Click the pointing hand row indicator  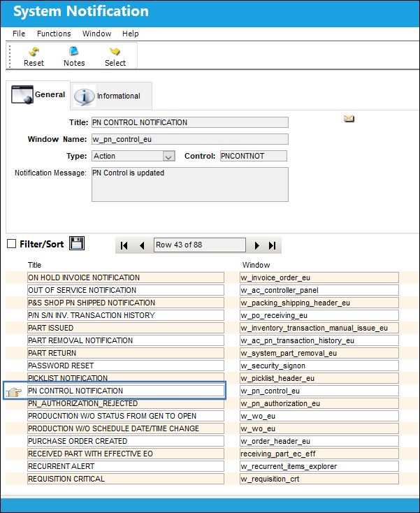(13, 392)
